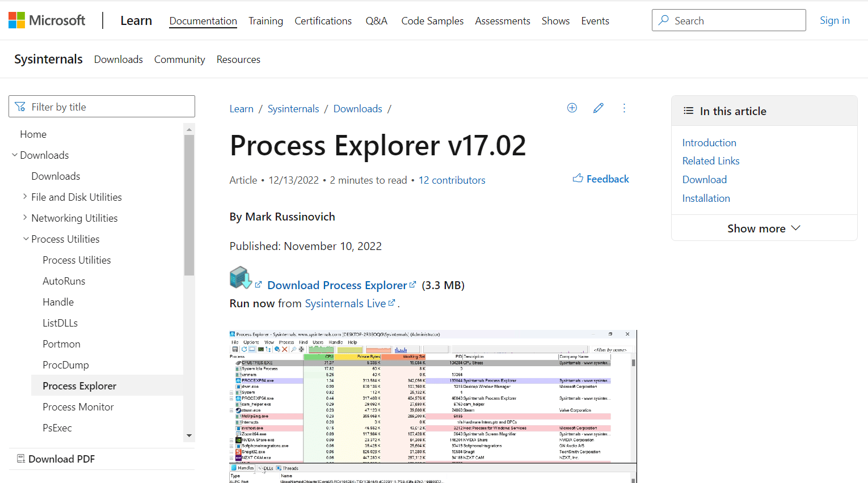Image resolution: width=868 pixels, height=483 pixels.
Task: Select nested Process Utilities tree item
Action: pos(77,260)
